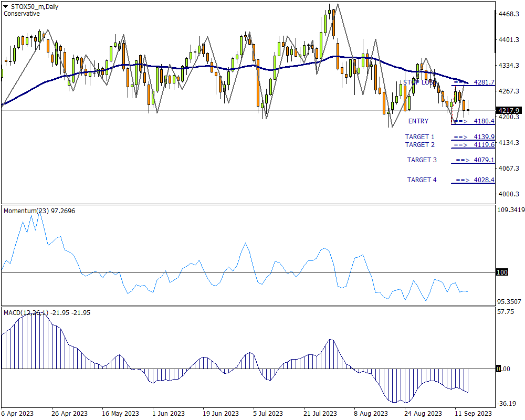Select the Conservative label under chart title
This screenshot has height=420, width=525.
[x=22, y=14]
